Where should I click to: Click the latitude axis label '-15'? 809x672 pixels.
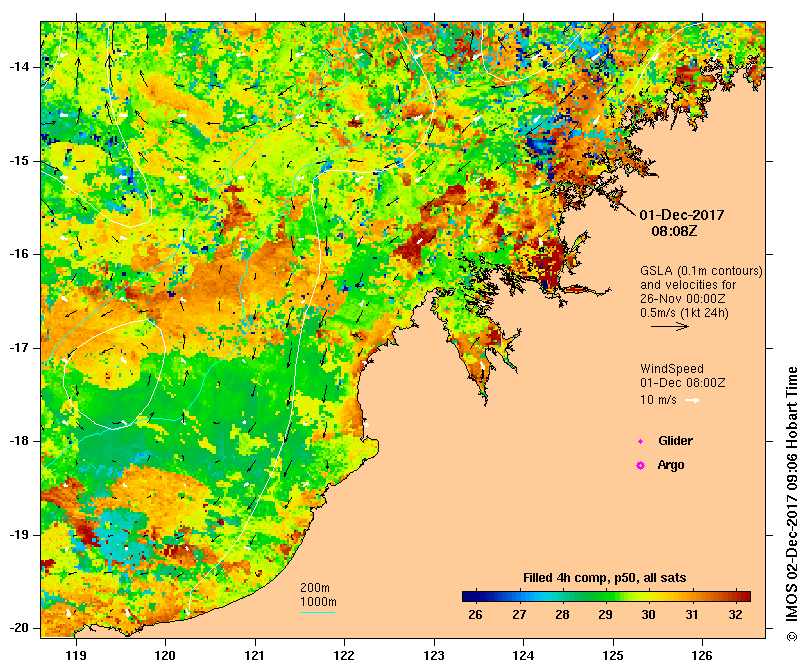pyautogui.click(x=19, y=161)
